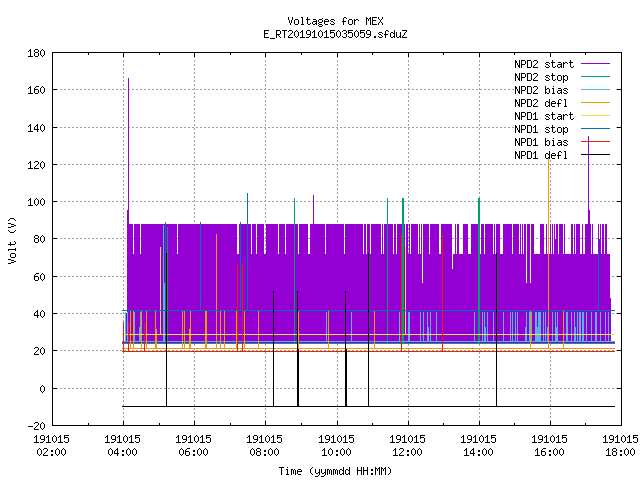
Task: Click the y-axis tick value 100
Action: pos(36,202)
